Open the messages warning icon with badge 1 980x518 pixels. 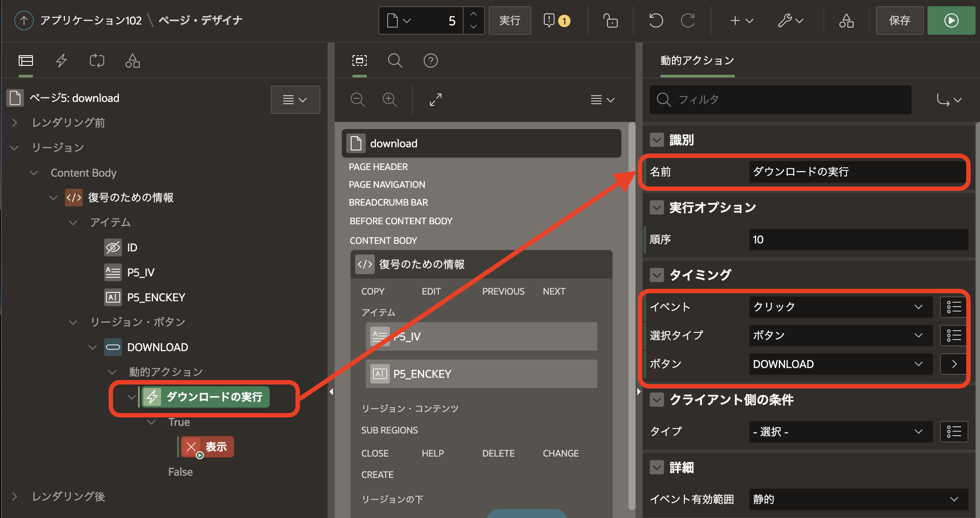click(x=556, y=20)
